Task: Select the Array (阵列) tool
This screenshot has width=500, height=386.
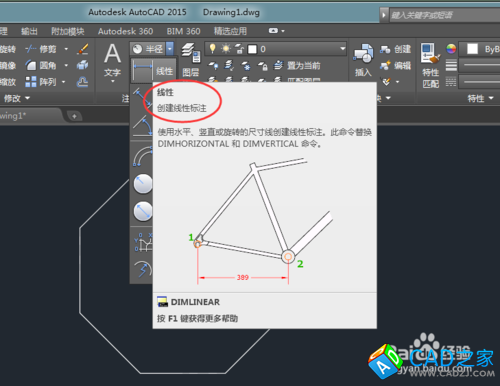Action: 40,81
